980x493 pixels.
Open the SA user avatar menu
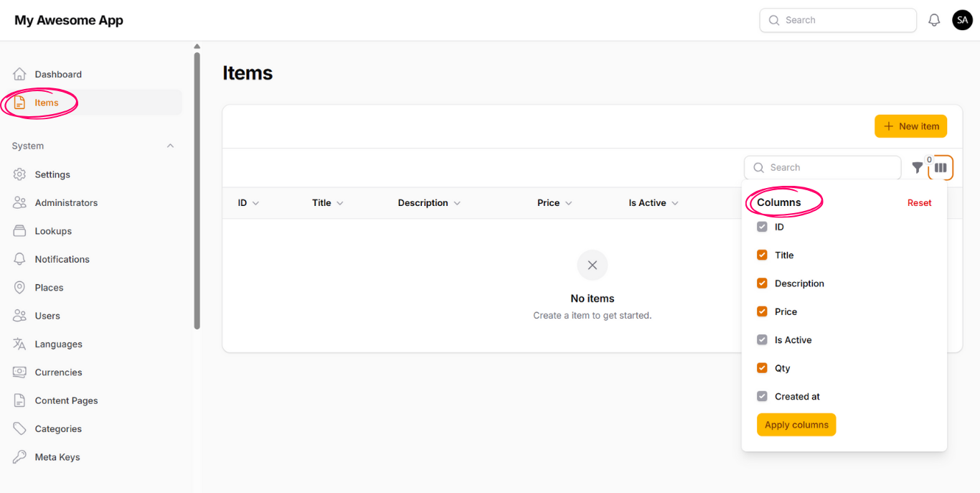(x=962, y=20)
